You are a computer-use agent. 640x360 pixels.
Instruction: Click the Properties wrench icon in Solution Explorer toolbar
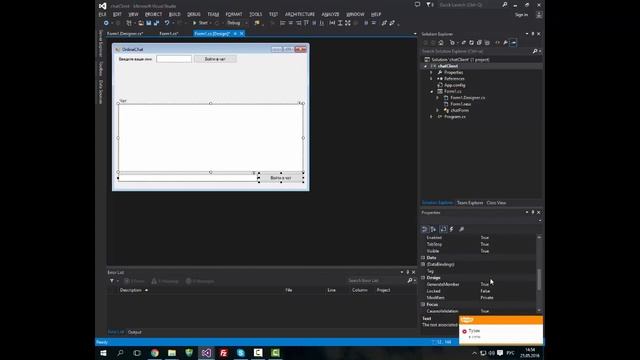505,42
